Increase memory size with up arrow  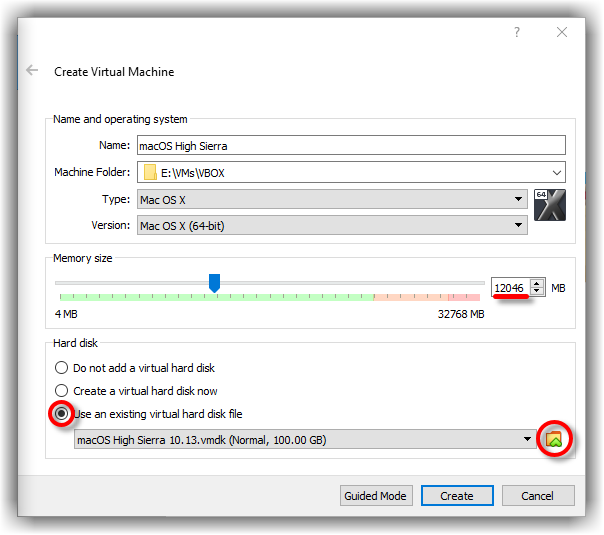click(537, 283)
